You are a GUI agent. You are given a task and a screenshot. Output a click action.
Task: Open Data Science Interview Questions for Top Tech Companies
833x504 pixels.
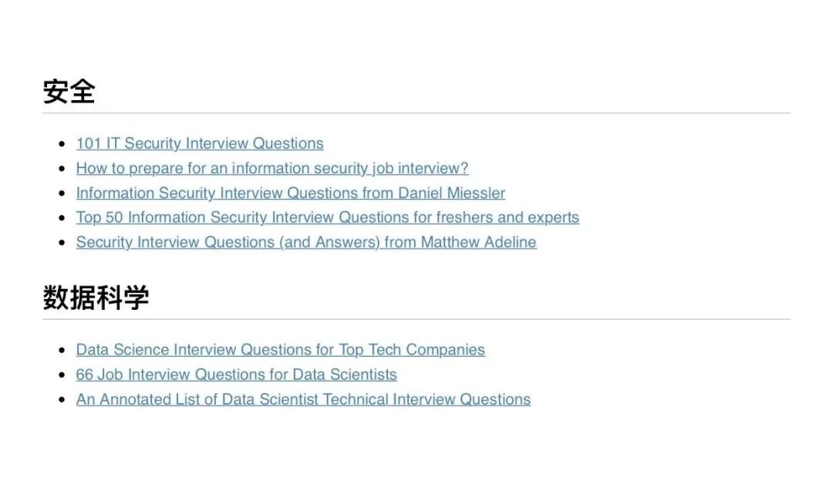pyautogui.click(x=280, y=350)
